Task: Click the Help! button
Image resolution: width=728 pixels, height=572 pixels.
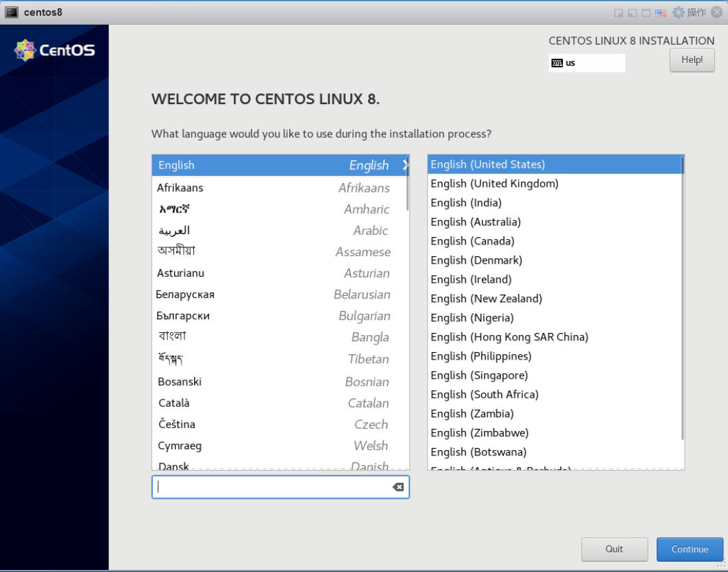Action: 692,60
